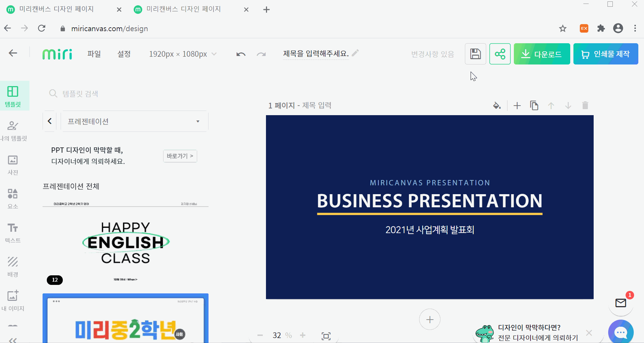Image resolution: width=644 pixels, height=343 pixels.
Task: Move the page down
Action: pyautogui.click(x=568, y=106)
